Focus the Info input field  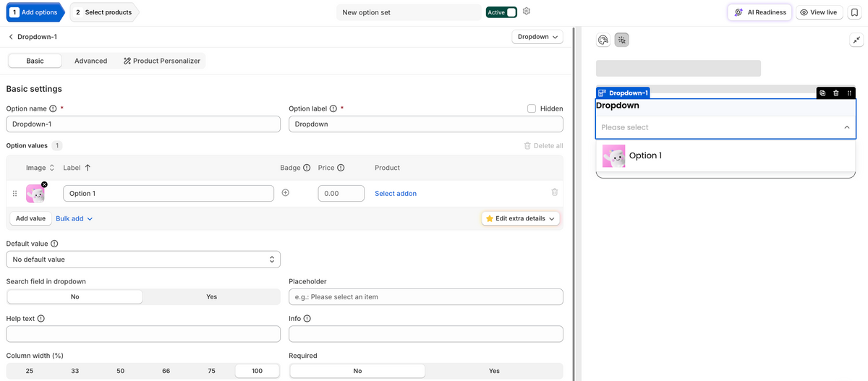pyautogui.click(x=426, y=333)
